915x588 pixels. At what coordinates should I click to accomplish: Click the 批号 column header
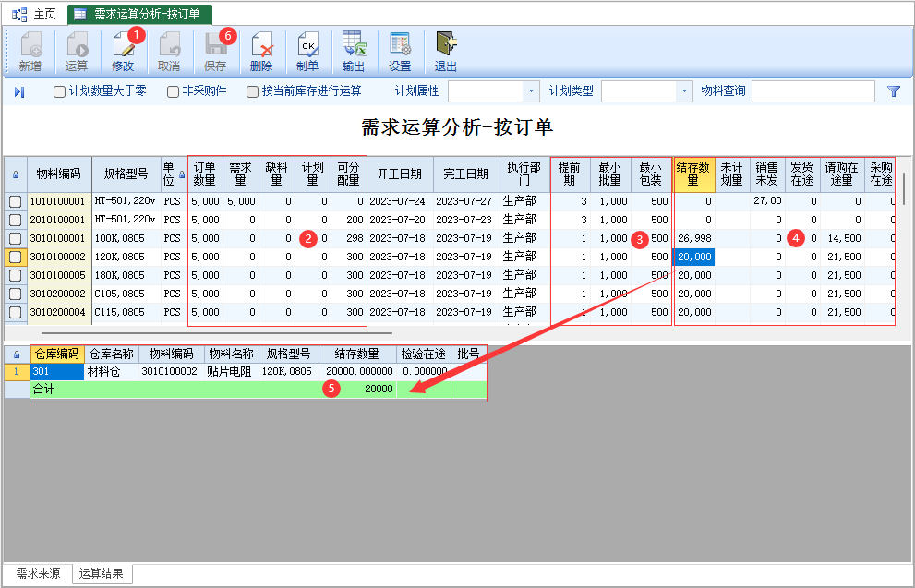(468, 354)
